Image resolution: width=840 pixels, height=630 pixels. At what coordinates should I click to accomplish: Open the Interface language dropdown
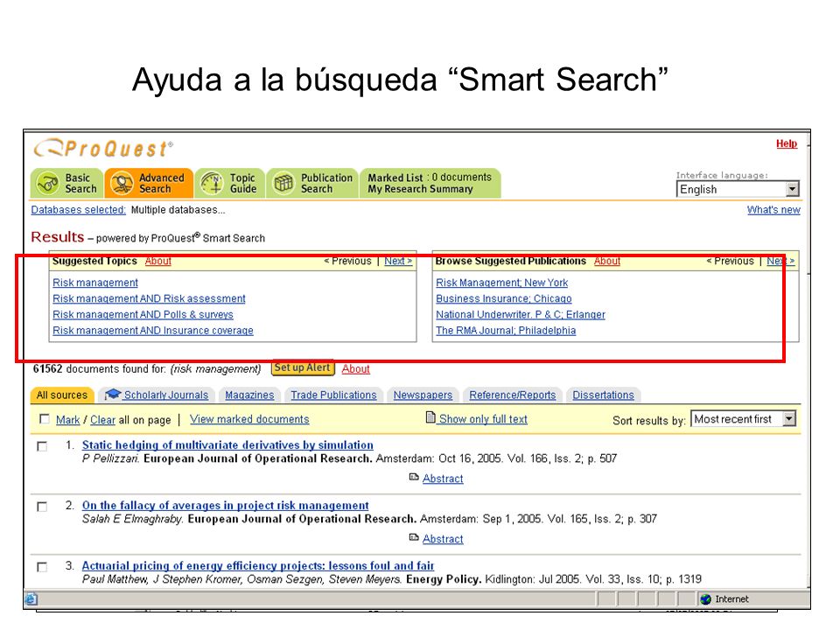coord(738,189)
